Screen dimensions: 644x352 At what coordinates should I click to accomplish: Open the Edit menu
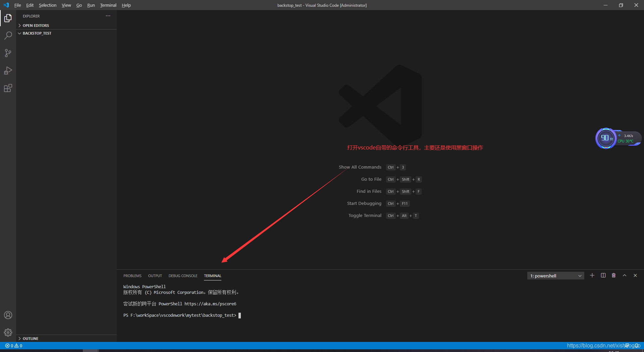coord(30,5)
